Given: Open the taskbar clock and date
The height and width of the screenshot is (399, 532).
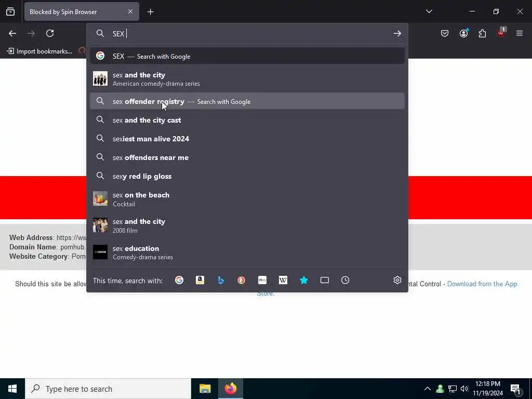Looking at the screenshot, I should (x=488, y=389).
